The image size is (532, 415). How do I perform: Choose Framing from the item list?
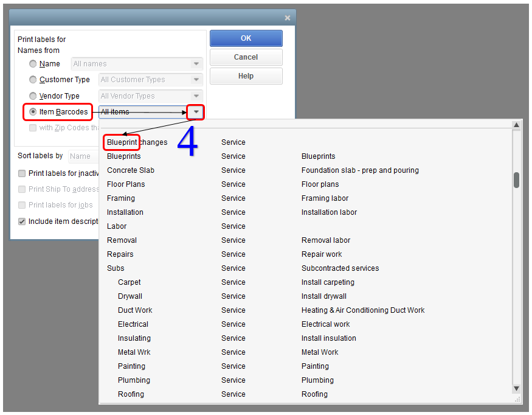click(122, 198)
